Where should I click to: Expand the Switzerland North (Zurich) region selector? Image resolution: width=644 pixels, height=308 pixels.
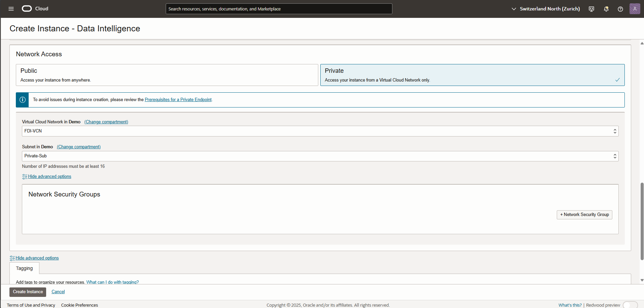point(546,9)
